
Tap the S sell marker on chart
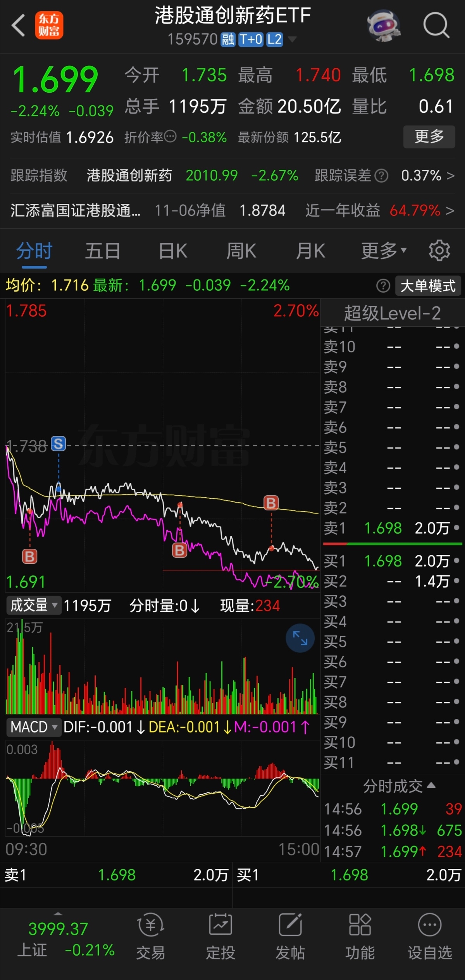click(59, 444)
